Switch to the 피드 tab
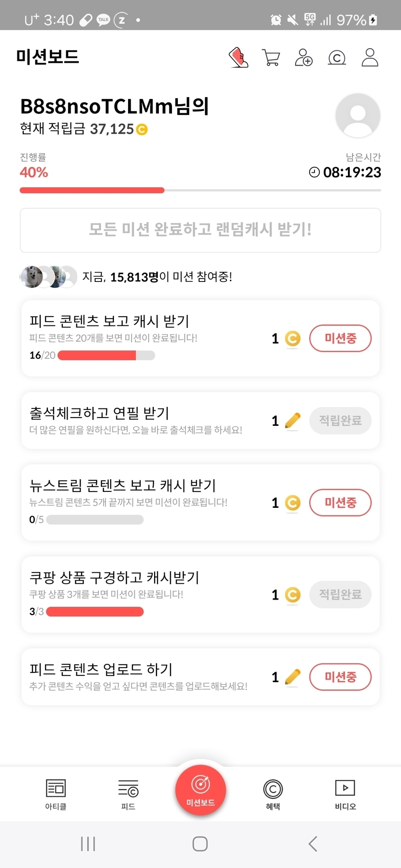 coord(128,794)
